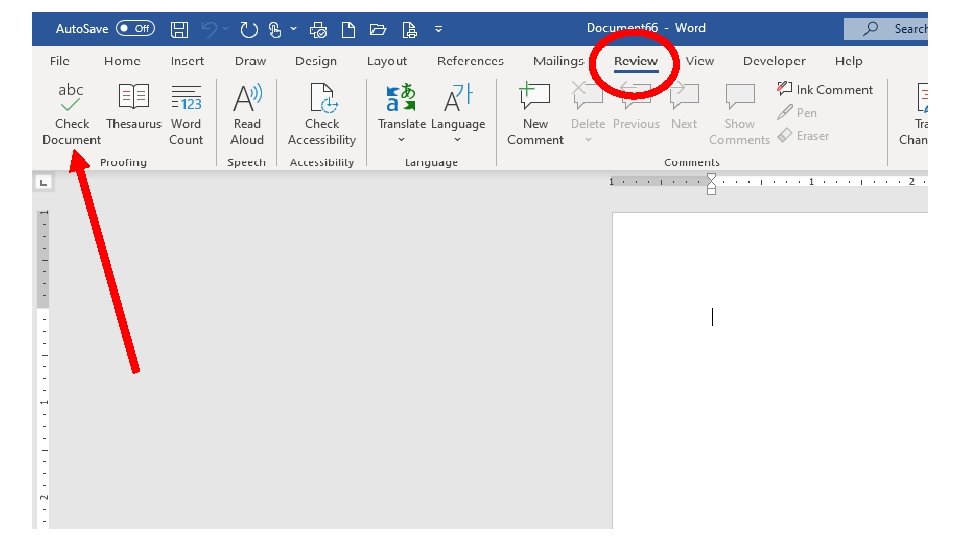Expand the Translate dropdown chevron
The width and height of the screenshot is (960, 540).
point(401,140)
